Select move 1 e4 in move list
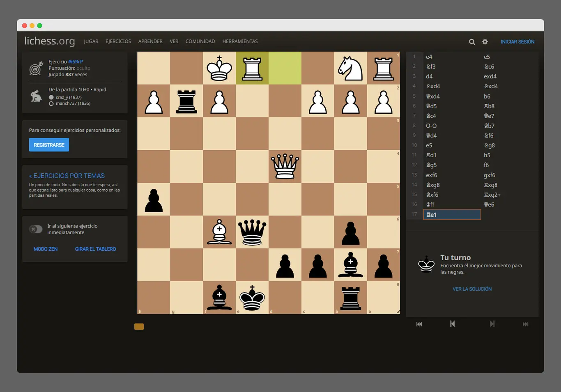The width and height of the screenshot is (561, 392). coord(452,57)
